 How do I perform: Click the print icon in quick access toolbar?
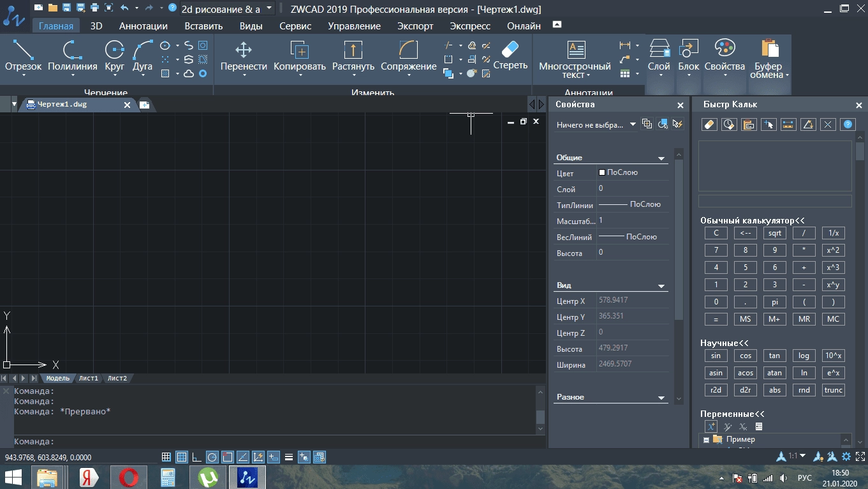click(x=94, y=8)
